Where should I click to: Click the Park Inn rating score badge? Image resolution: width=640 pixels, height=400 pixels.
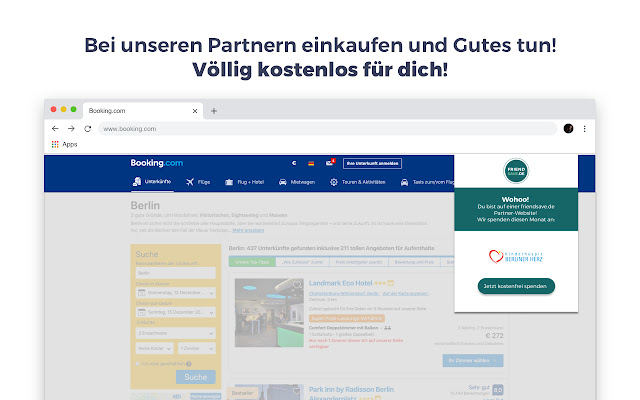pos(498,389)
